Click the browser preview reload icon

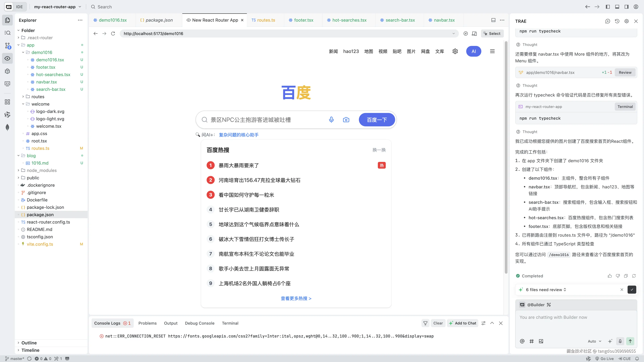coord(113,34)
